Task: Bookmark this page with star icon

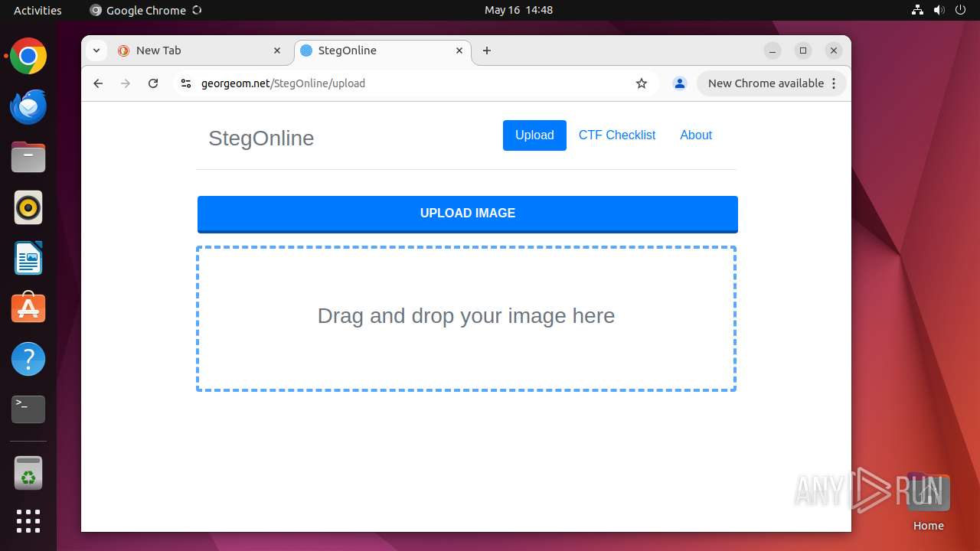Action: 642,83
